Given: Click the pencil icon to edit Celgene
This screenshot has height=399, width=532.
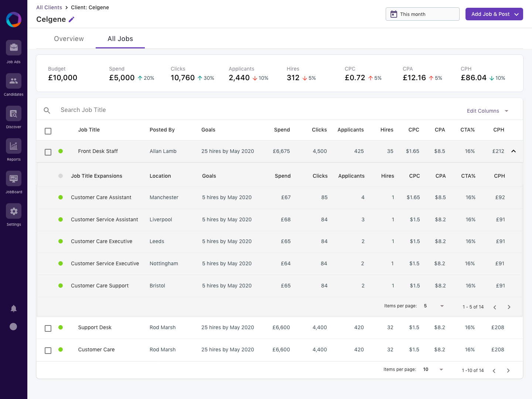Looking at the screenshot, I should click(x=72, y=20).
